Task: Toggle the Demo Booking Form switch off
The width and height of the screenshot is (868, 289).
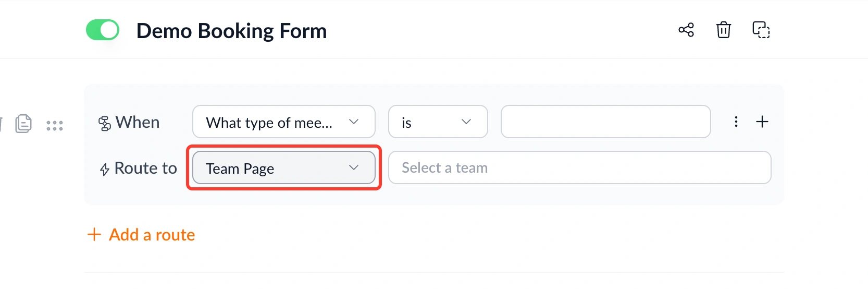Action: point(103,30)
